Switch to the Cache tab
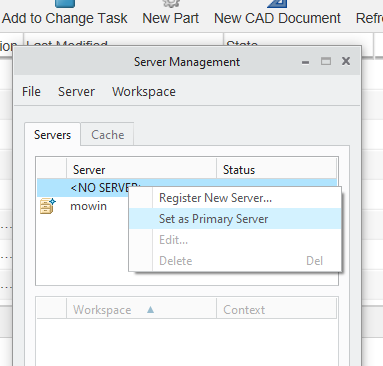 (107, 135)
